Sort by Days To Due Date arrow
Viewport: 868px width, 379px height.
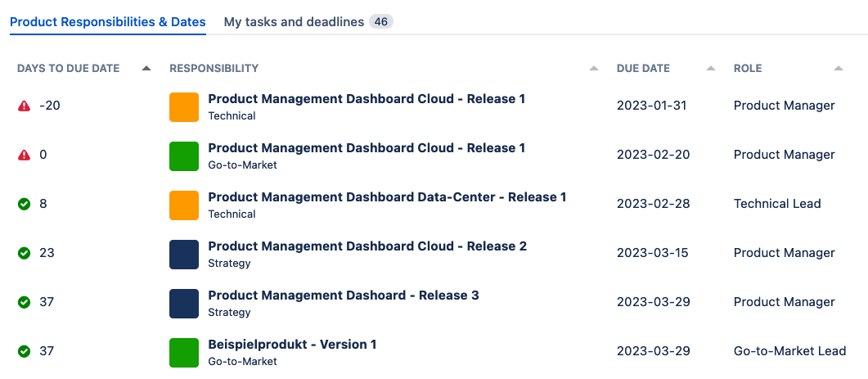point(146,69)
